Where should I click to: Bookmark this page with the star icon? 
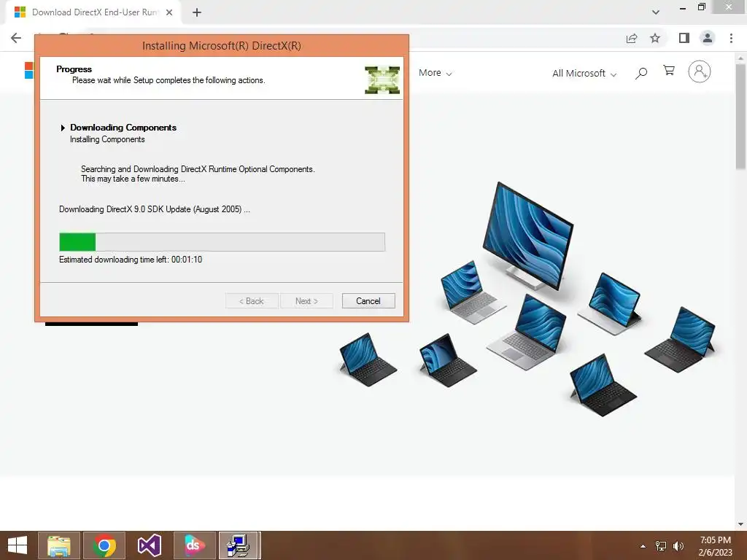coord(655,38)
